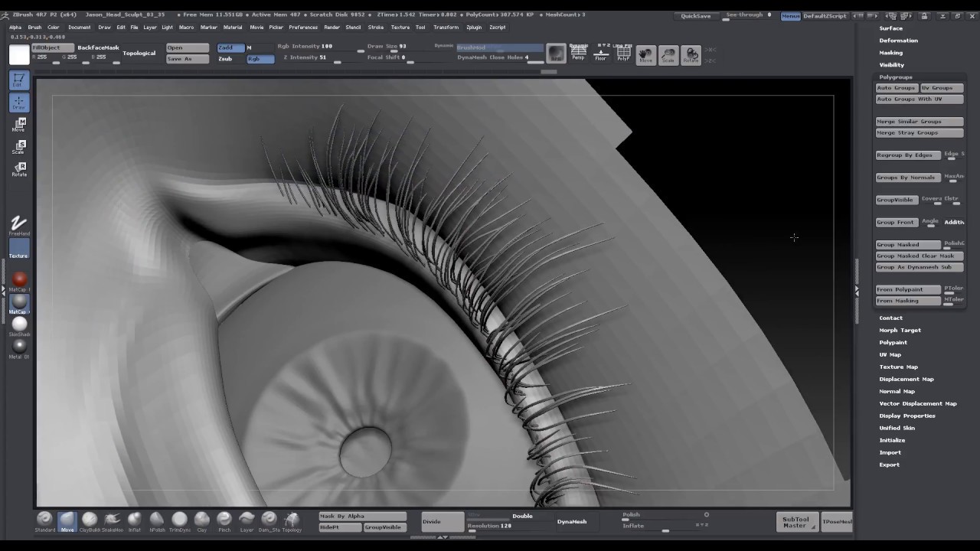This screenshot has width=980, height=551.
Task: Toggle the Menus visibility button
Action: point(790,16)
